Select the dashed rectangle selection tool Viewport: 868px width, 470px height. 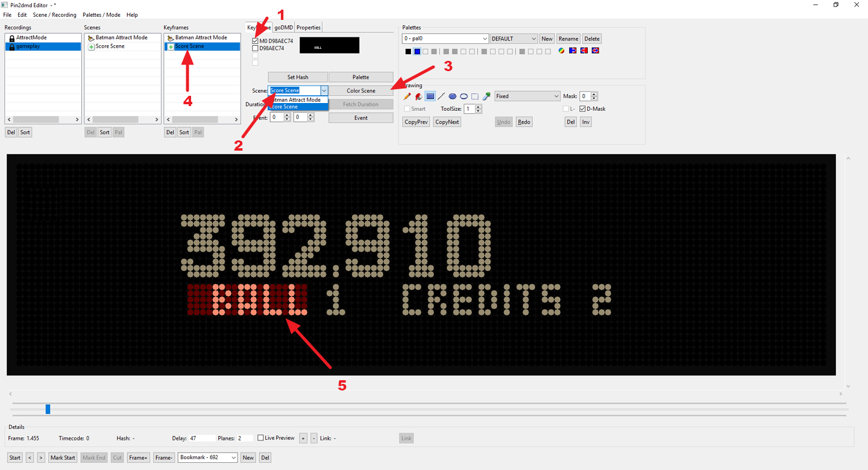[x=475, y=96]
